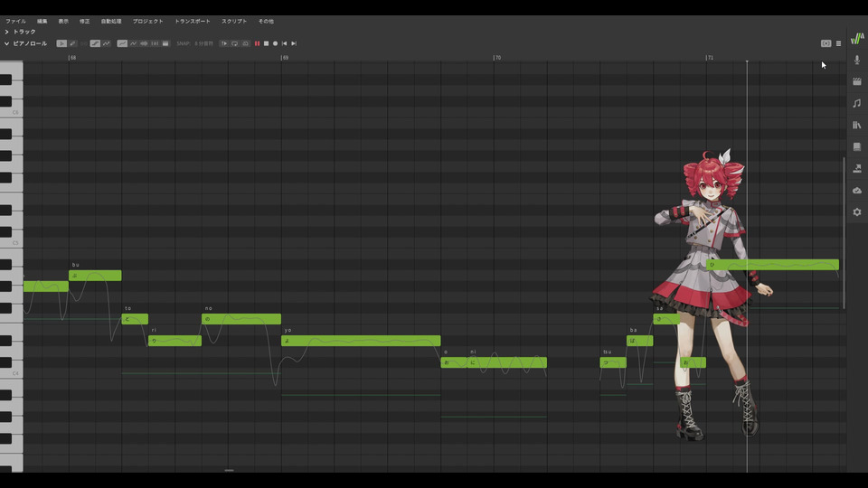The width and height of the screenshot is (868, 488).
Task: Click the panel resize handle at bottom
Action: tap(229, 470)
